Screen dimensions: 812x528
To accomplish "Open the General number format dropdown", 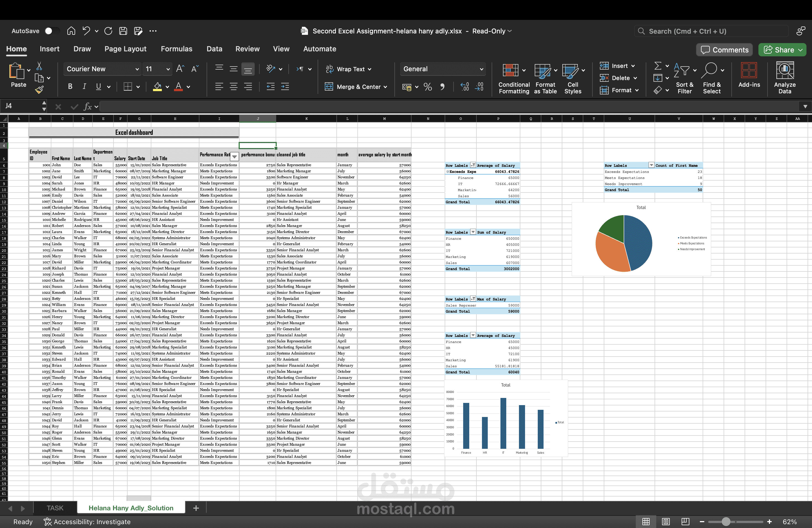I will click(x=482, y=69).
